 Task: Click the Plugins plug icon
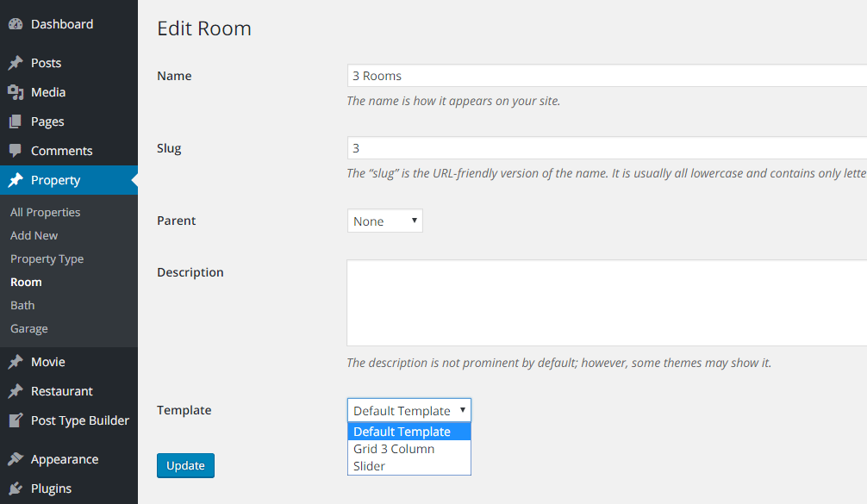click(16, 488)
